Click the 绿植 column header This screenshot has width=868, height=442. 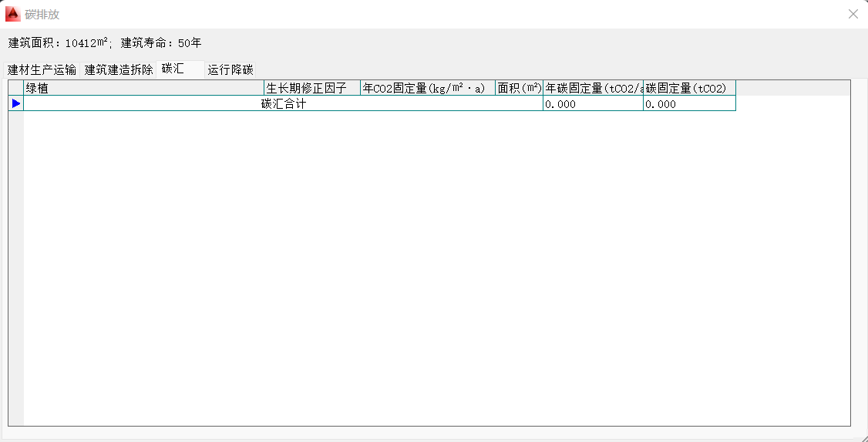coord(143,88)
